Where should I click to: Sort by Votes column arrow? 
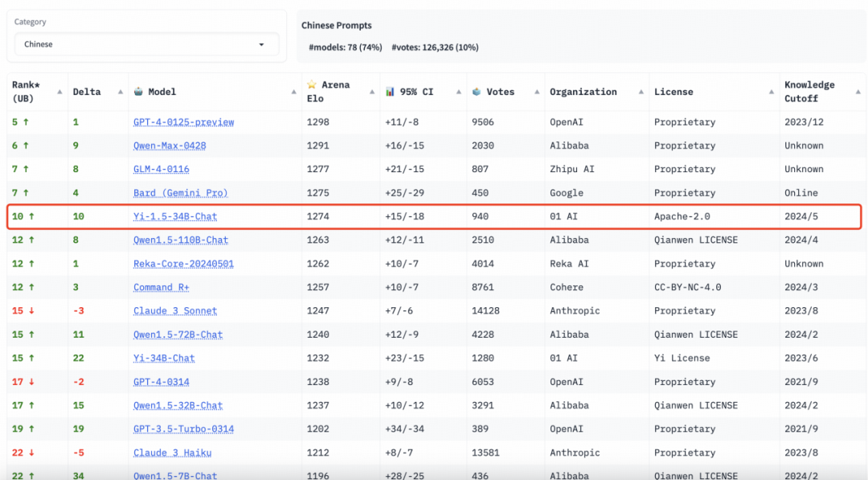point(536,92)
